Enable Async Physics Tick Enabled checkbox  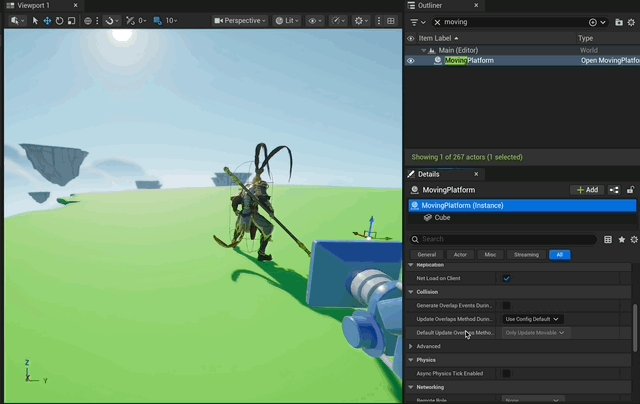(x=507, y=373)
